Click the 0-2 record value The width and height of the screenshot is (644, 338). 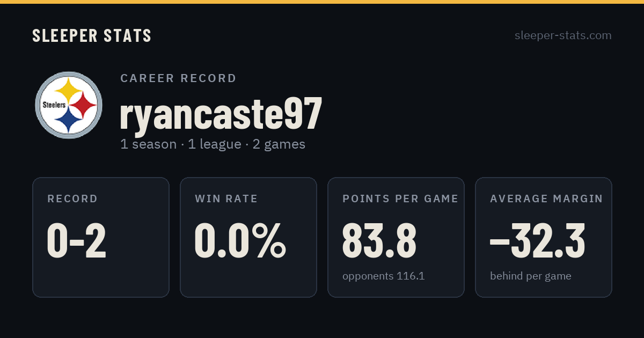[77, 240]
